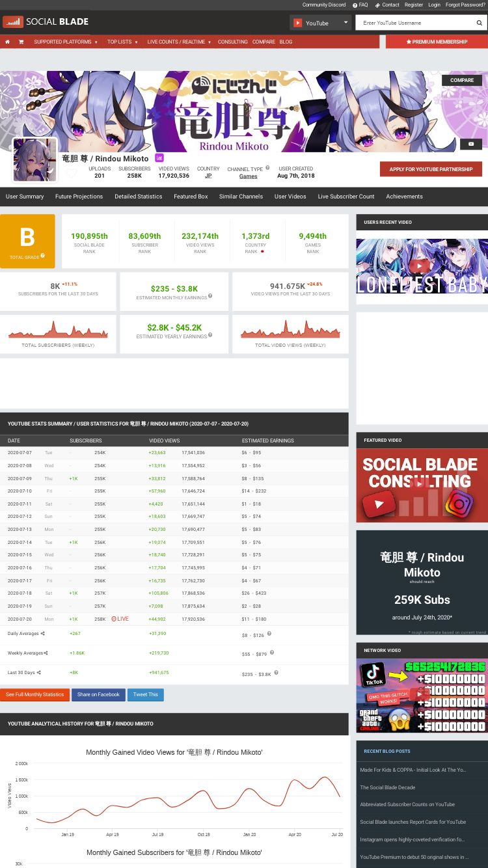The height and width of the screenshot is (868, 488).
Task: Click help icon by Estimated Monthly Earnings
Action: click(210, 296)
